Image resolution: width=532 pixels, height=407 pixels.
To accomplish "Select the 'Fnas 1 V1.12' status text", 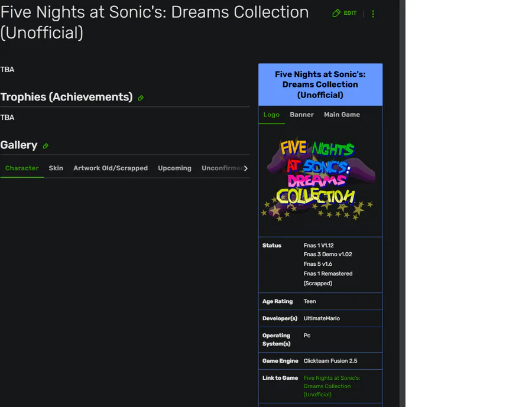I will (x=319, y=245).
